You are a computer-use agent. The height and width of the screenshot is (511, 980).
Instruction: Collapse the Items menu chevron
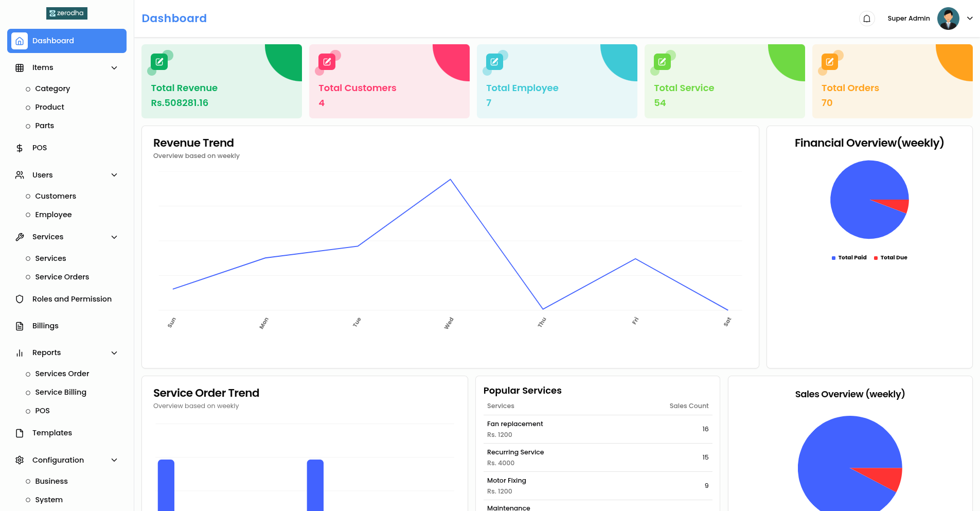pyautogui.click(x=114, y=68)
